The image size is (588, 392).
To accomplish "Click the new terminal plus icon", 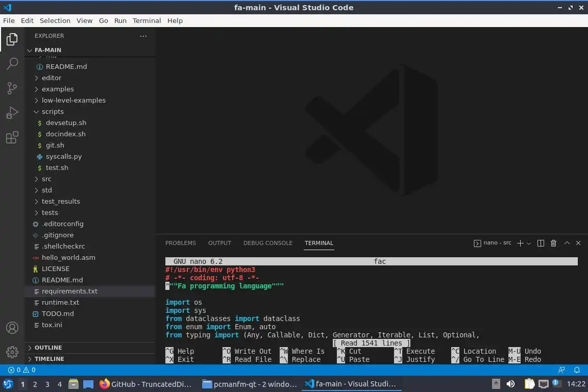I will click(520, 243).
